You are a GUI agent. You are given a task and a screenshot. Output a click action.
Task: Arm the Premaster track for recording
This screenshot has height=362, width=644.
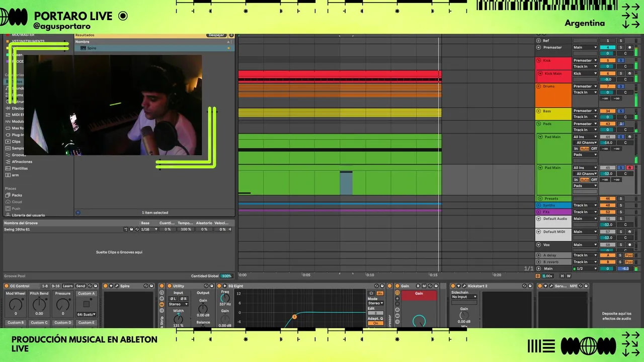[629, 47]
